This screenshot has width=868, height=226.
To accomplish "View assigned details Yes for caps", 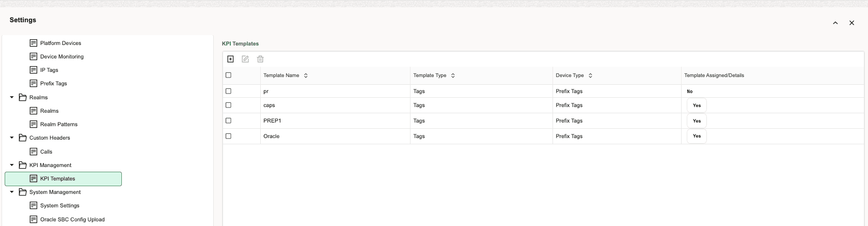I will click(697, 106).
